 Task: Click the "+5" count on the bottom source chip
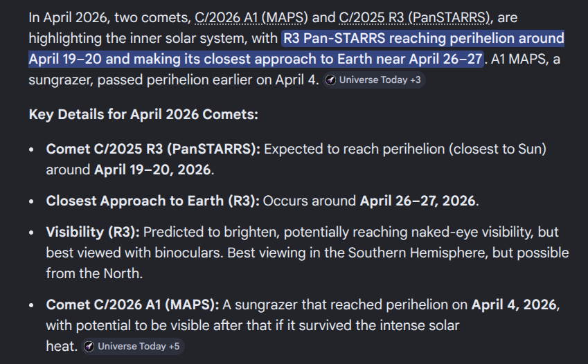tap(174, 346)
